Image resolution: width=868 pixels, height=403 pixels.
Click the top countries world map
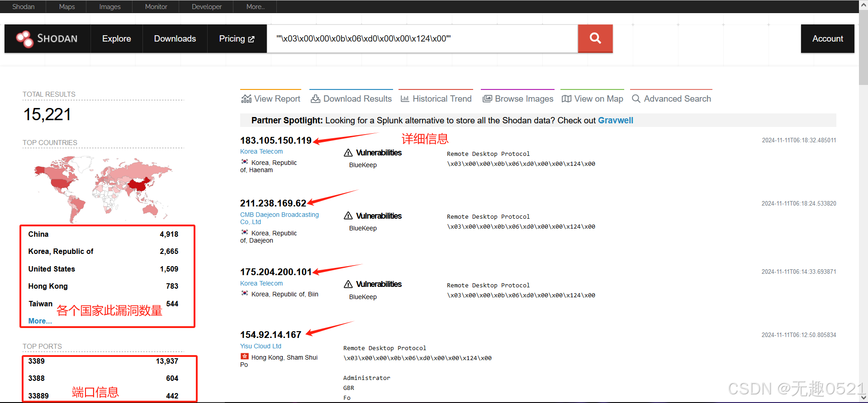(x=103, y=189)
